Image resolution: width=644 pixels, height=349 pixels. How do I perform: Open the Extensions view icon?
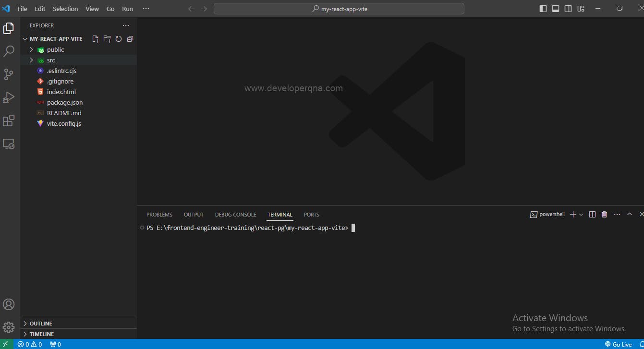tap(9, 120)
